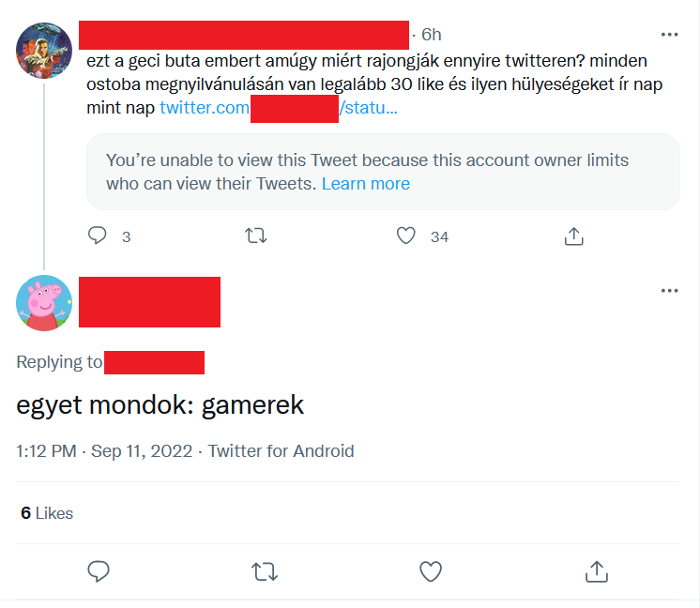Retweet the "egyet mondok: gamerek" tweet
The height and width of the screenshot is (608, 700).
(x=265, y=570)
